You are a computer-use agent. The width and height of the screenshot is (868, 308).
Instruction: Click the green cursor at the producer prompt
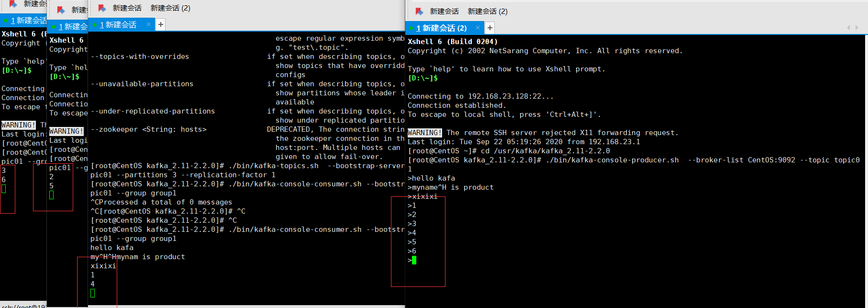pos(414,260)
